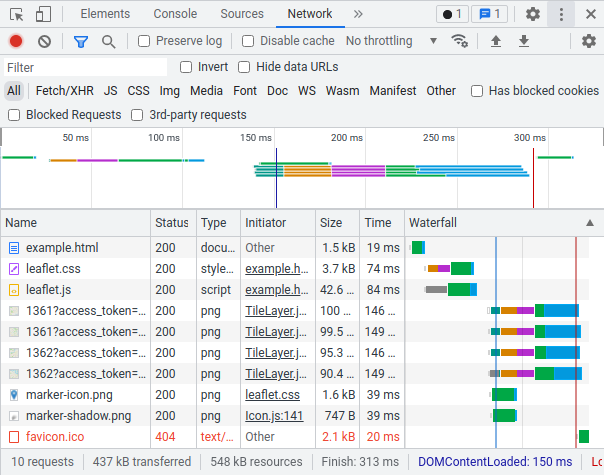Open Network panel settings gear
Screen dimensions: 604x475
(x=589, y=40)
